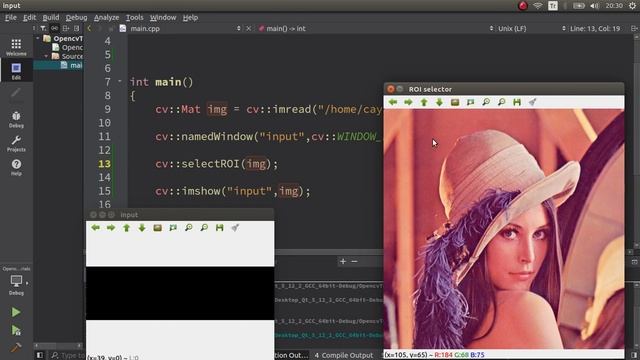The image size is (640, 360).
Task: Click down arrow in input window toolbar
Action: [142, 228]
